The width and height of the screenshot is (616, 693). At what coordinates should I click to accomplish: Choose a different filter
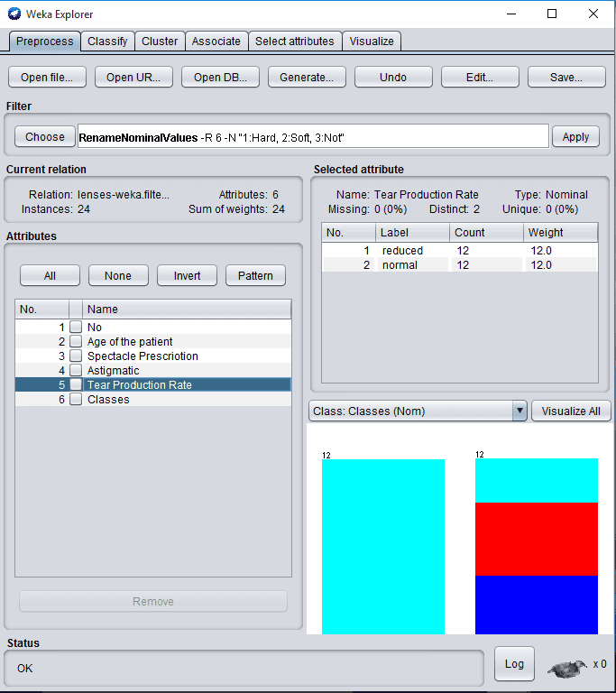click(45, 136)
